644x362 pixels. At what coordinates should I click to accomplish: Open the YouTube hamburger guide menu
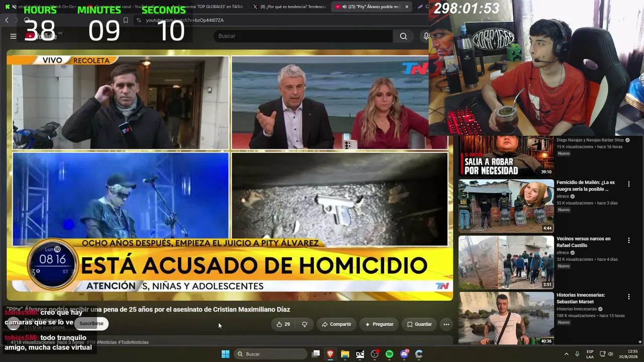pyautogui.click(x=14, y=36)
